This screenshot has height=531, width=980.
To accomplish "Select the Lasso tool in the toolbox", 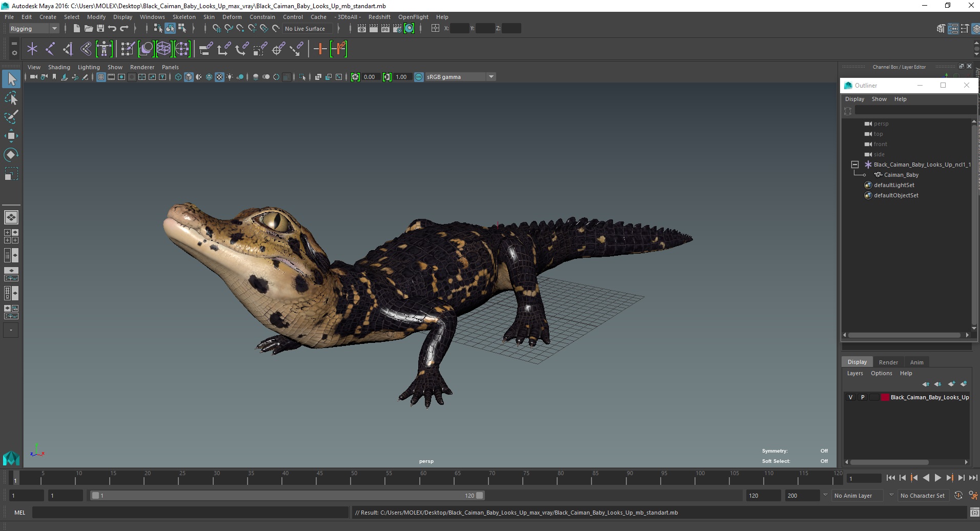I will [x=11, y=98].
